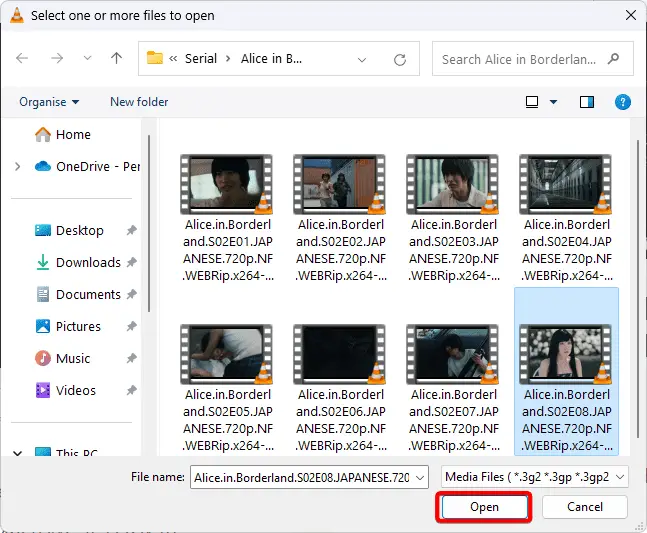Create a New folder
The height and width of the screenshot is (533, 647).
[x=139, y=102]
